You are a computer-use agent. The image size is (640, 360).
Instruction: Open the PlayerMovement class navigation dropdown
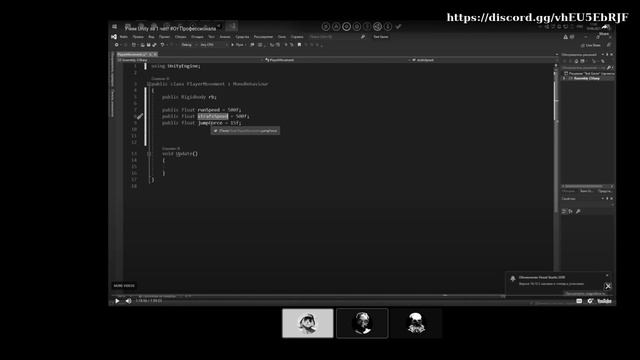(x=337, y=60)
